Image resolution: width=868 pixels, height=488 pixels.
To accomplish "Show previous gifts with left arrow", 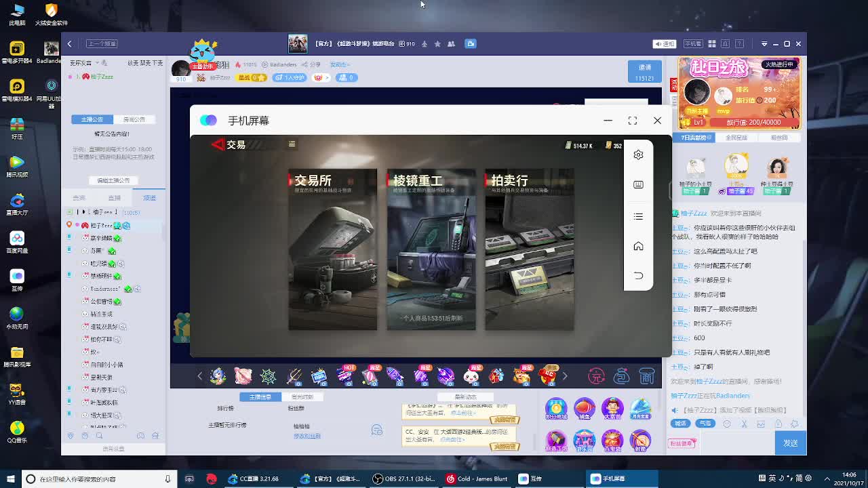I will pyautogui.click(x=199, y=376).
